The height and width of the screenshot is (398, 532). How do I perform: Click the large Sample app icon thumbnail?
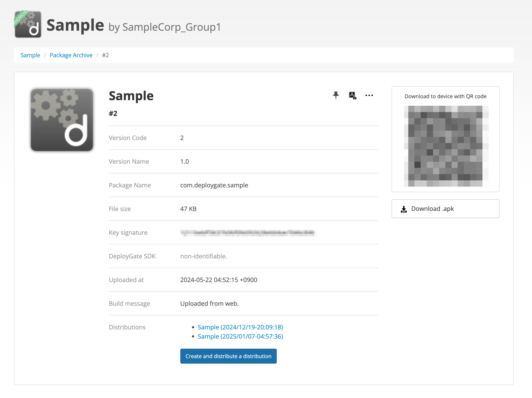[x=62, y=120]
